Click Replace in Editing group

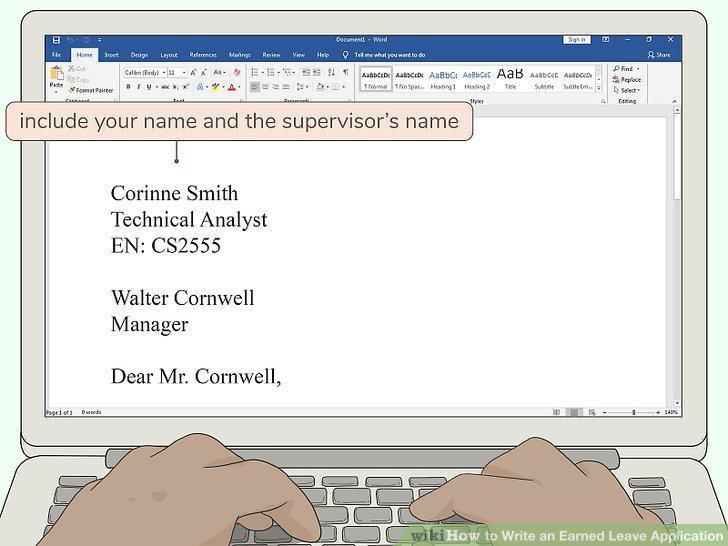626,79
